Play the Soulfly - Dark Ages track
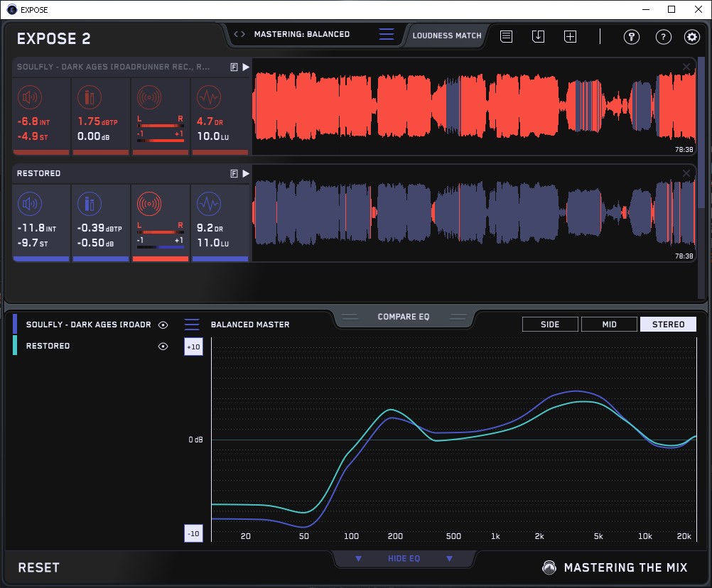Screen dimensions: 712x588 tap(246, 67)
